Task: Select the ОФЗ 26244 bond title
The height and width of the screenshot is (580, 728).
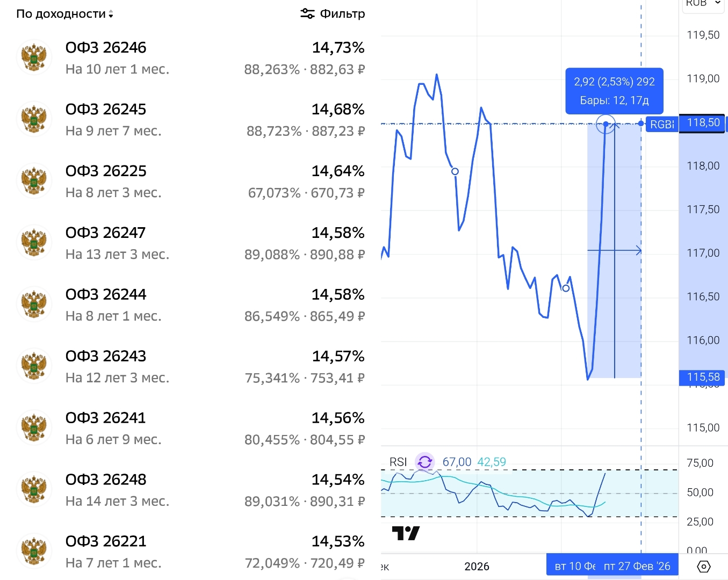Action: coord(106,294)
